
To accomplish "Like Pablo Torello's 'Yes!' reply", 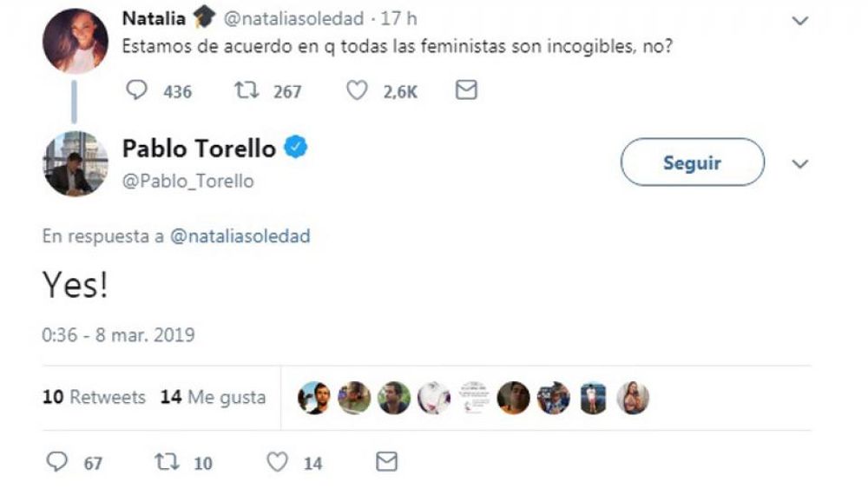I will 277,462.
